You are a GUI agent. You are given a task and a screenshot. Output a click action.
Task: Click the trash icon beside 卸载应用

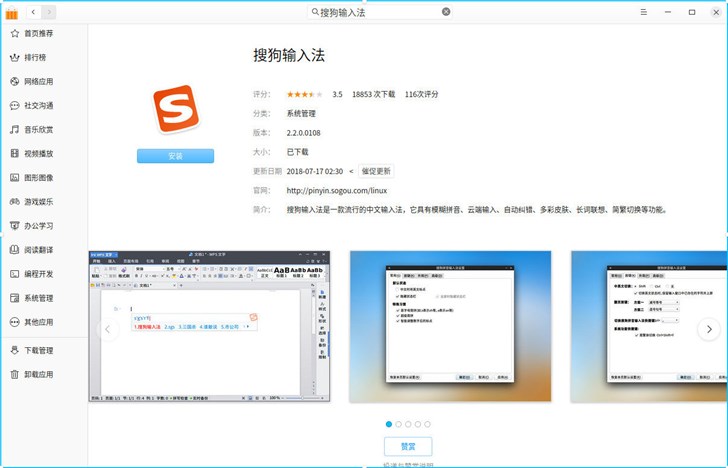(x=15, y=375)
